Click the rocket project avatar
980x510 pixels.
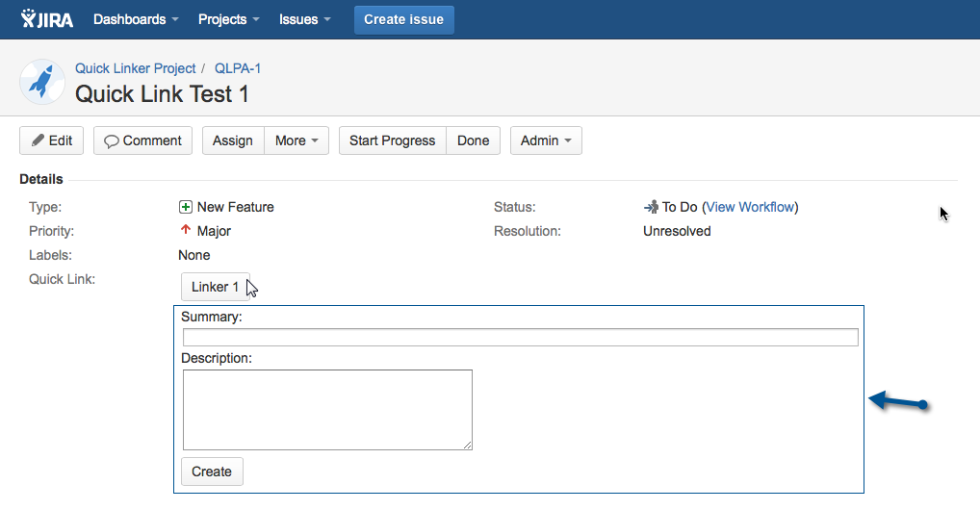[41, 82]
